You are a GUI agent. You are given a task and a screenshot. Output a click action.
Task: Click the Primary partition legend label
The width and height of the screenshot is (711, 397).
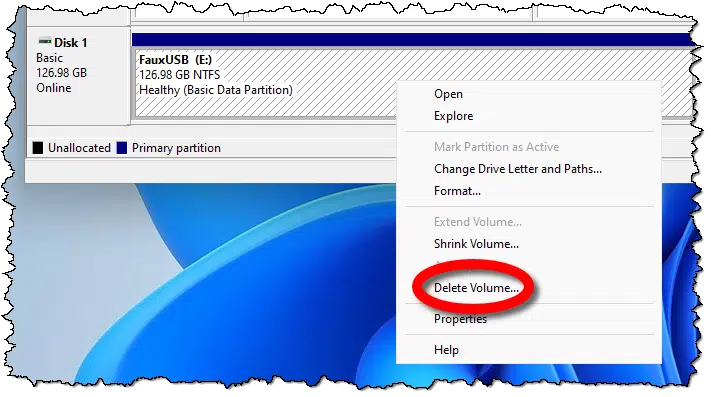(x=176, y=148)
